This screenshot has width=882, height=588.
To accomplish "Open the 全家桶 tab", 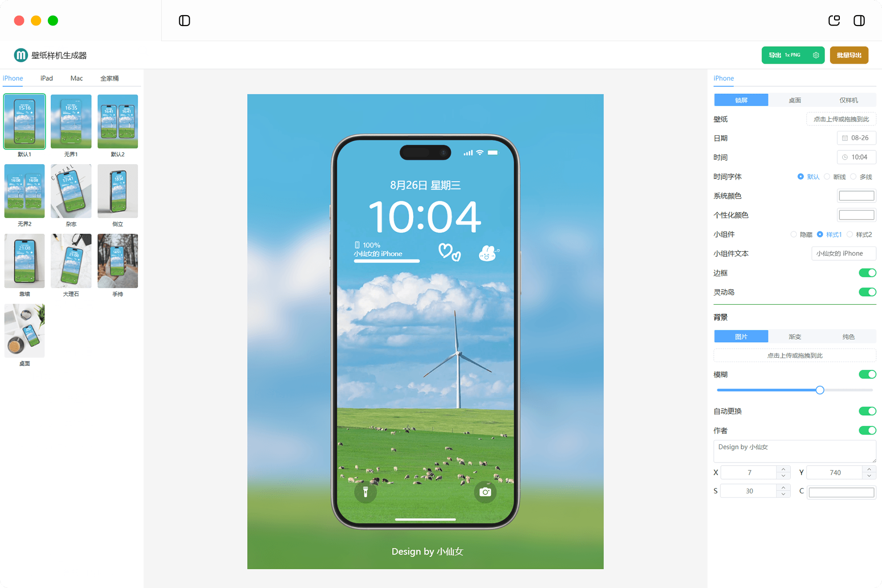I will 109,78.
